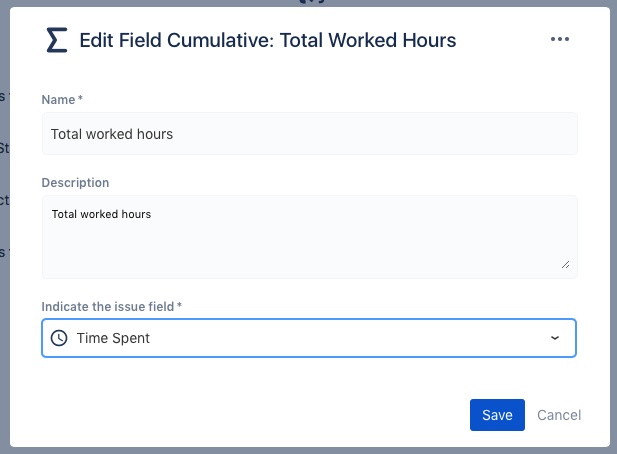Place cursor in Description's Total worked hours text

(101, 214)
